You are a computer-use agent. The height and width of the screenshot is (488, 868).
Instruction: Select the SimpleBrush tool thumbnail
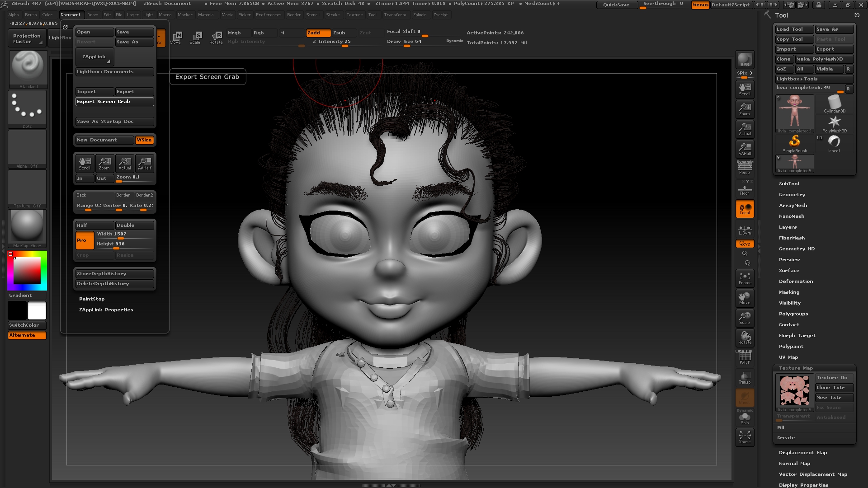coord(794,144)
